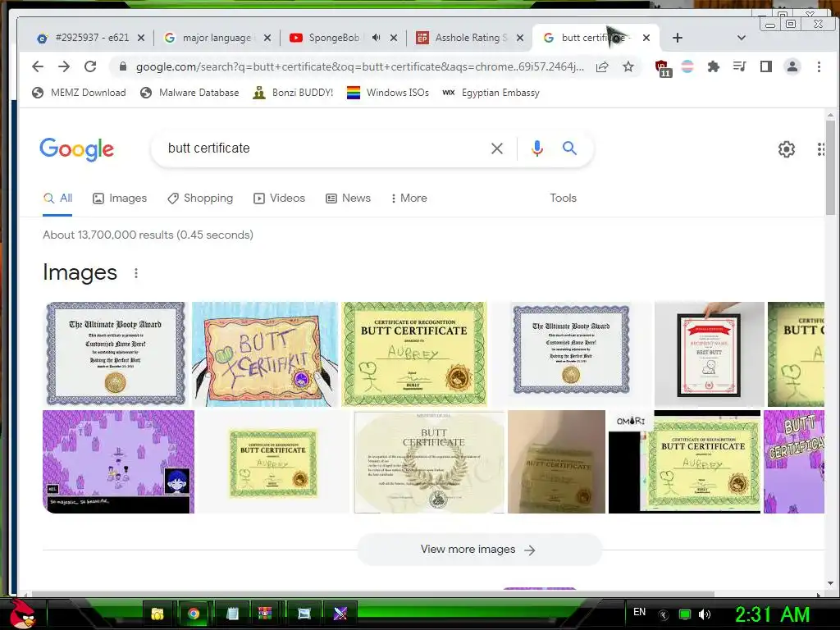Open the Angry Birds start button
The image size is (840, 630).
(x=22, y=614)
